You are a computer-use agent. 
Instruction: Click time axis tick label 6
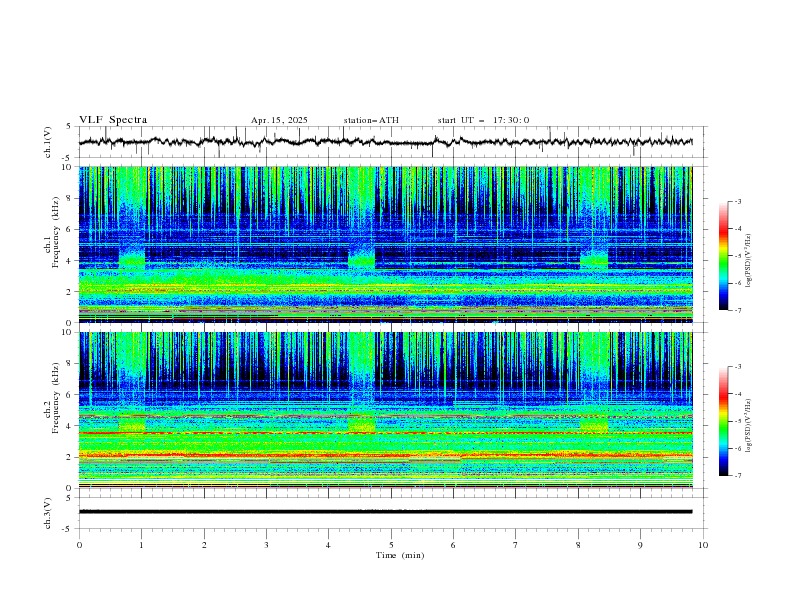pos(453,545)
